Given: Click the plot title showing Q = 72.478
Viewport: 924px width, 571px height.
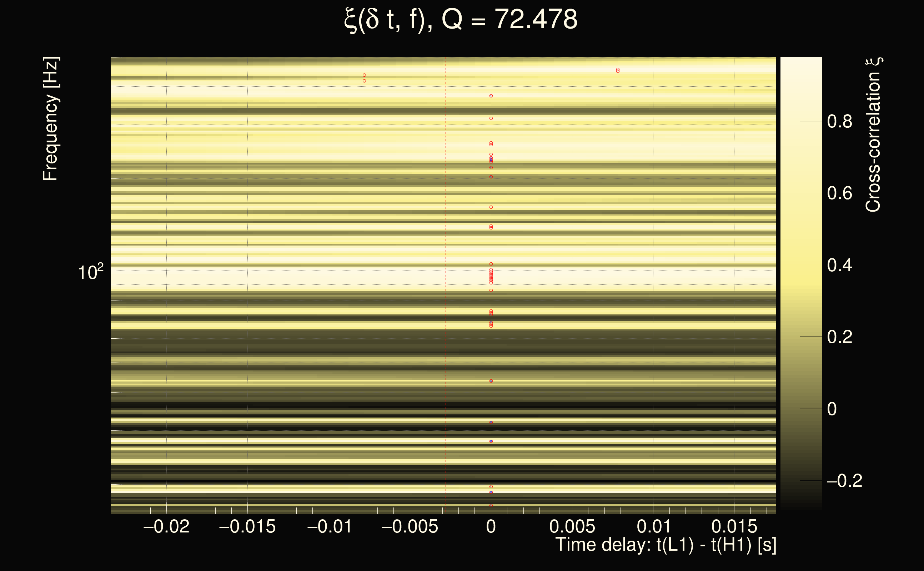Looking at the screenshot, I should coord(461,20).
